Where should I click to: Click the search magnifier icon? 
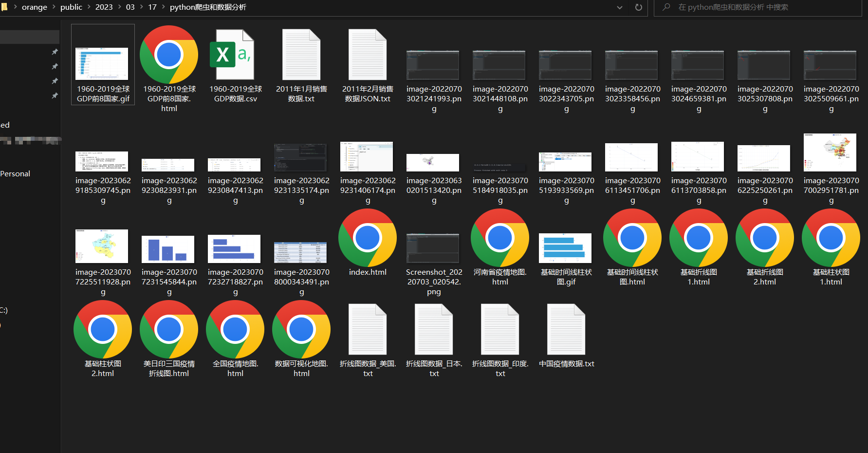click(x=666, y=7)
